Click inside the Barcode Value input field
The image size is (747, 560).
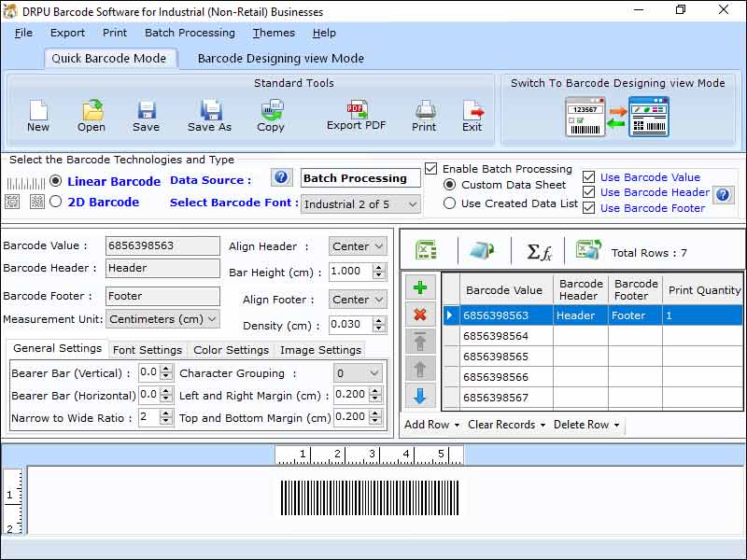[x=163, y=245]
